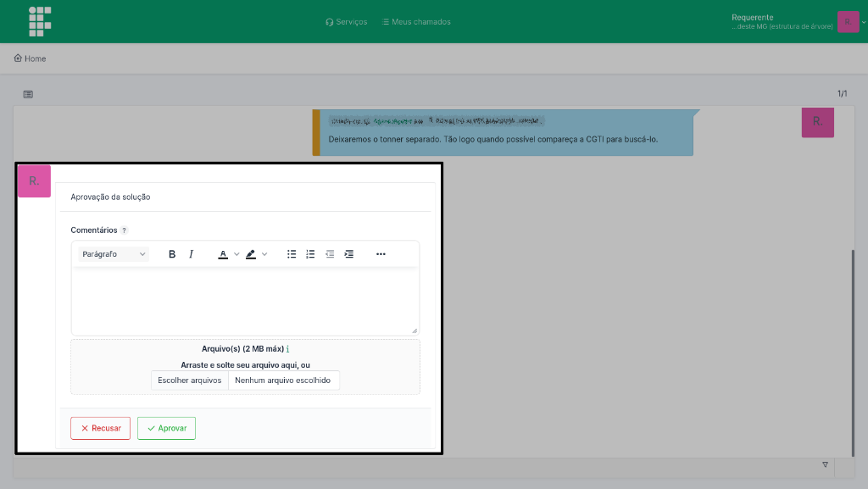The width and height of the screenshot is (868, 489).
Task: Apply the background highlight color
Action: pos(251,254)
